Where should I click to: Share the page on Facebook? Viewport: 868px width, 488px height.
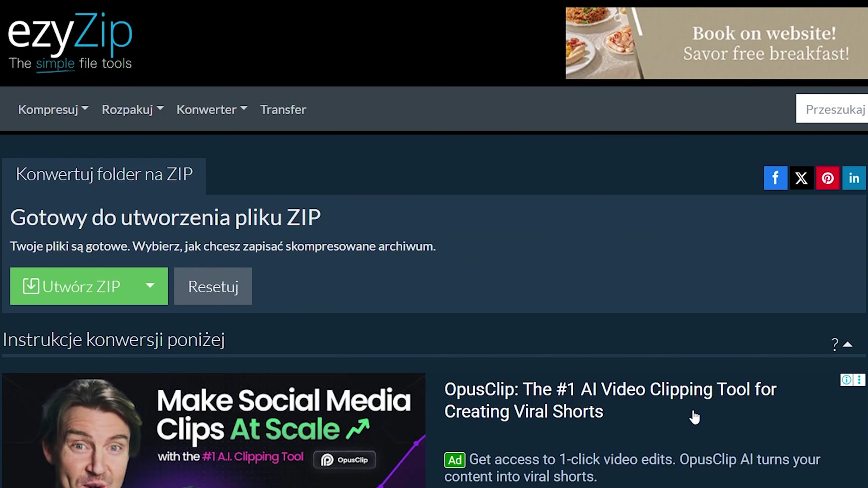coord(775,178)
